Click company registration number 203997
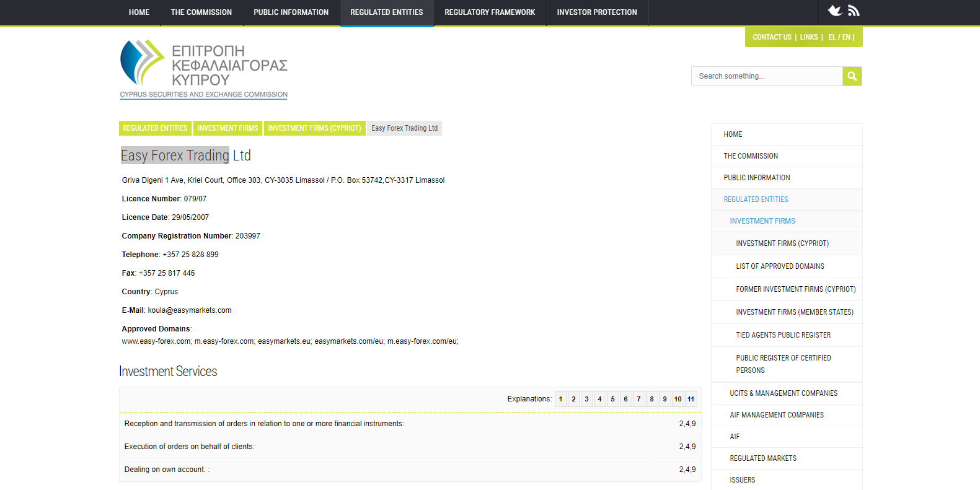The height and width of the screenshot is (490, 980). click(x=248, y=236)
